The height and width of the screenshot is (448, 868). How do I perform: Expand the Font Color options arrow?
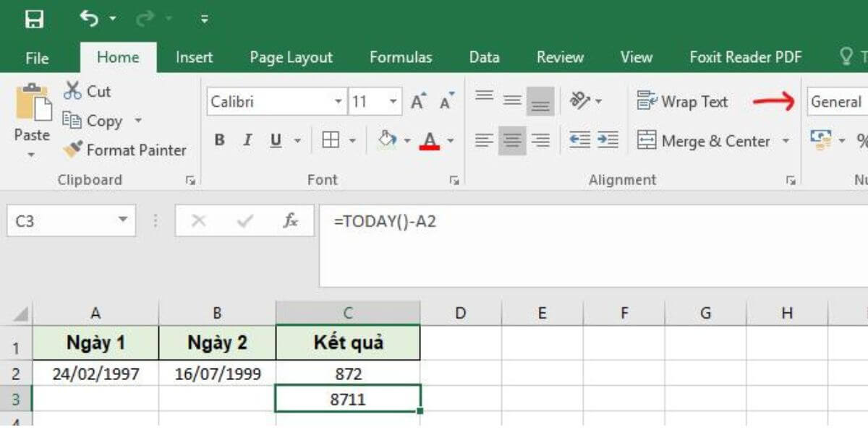point(451,141)
